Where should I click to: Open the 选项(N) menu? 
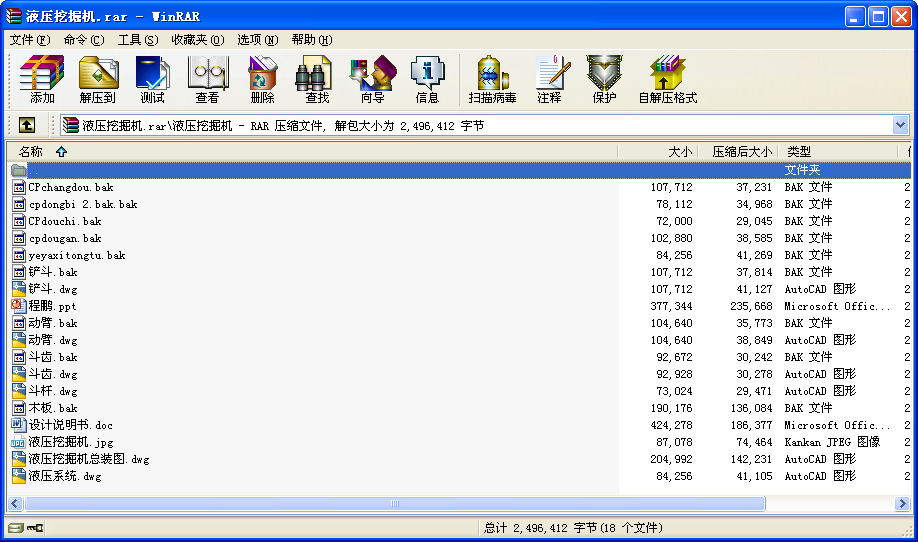(x=257, y=40)
